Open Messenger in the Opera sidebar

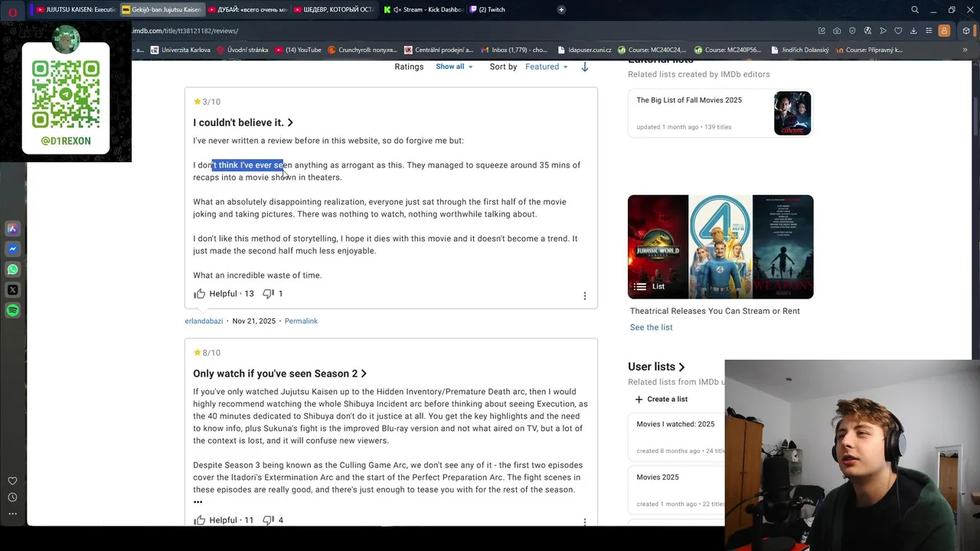point(12,249)
